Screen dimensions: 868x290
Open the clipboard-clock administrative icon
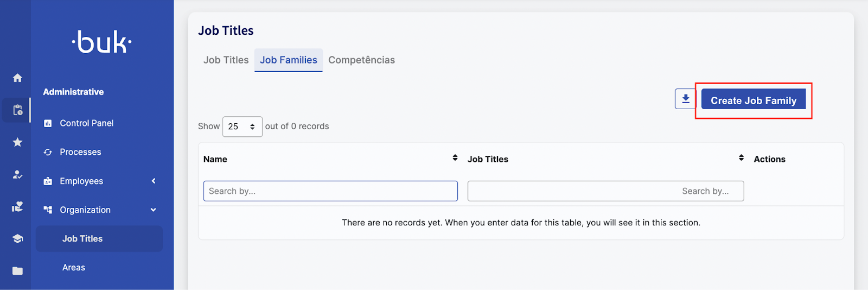tap(17, 110)
